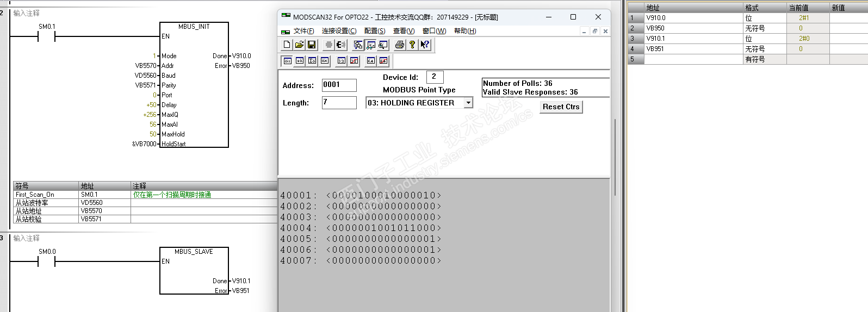The height and width of the screenshot is (312, 868).
Task: Select the SM0.0 contact in ladder
Action: tap(47, 262)
